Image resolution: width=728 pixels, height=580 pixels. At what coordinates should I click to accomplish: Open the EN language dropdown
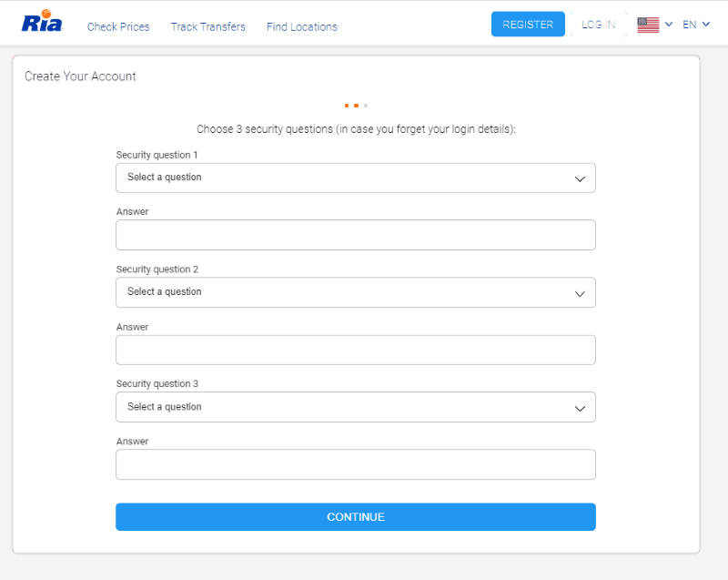tap(695, 25)
